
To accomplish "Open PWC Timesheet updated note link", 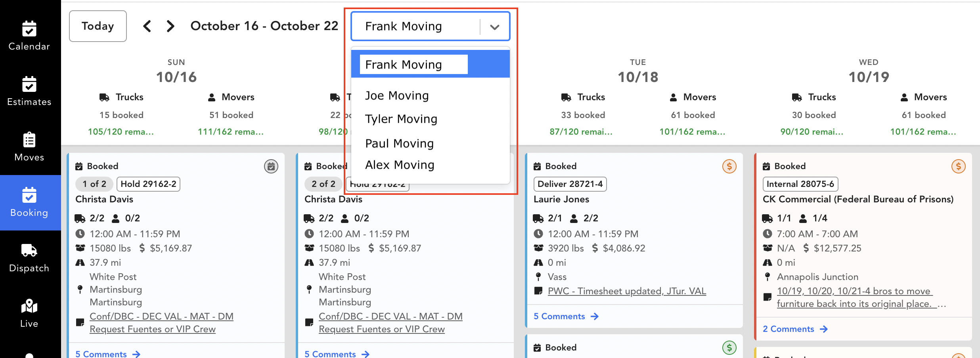I will [626, 291].
